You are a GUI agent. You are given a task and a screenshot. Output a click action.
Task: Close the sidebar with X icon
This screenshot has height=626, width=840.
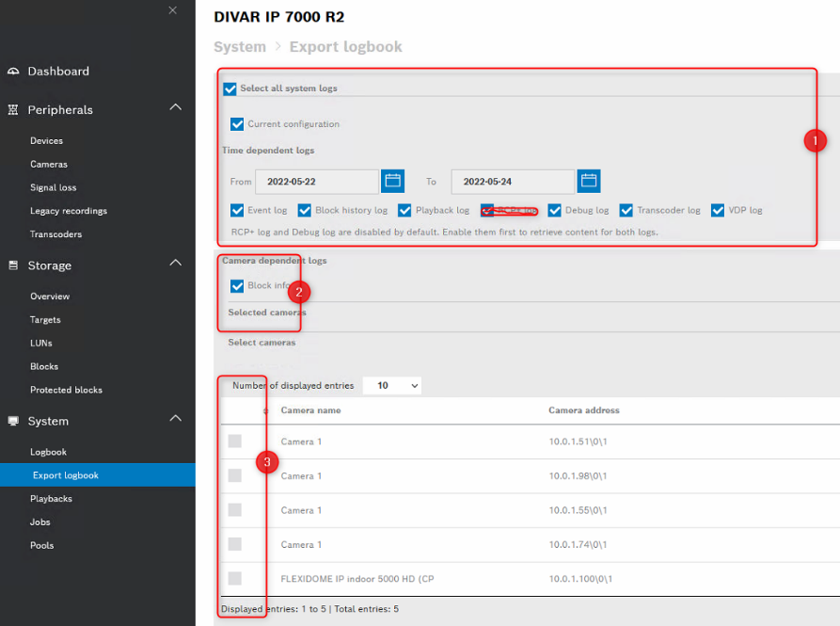click(172, 10)
